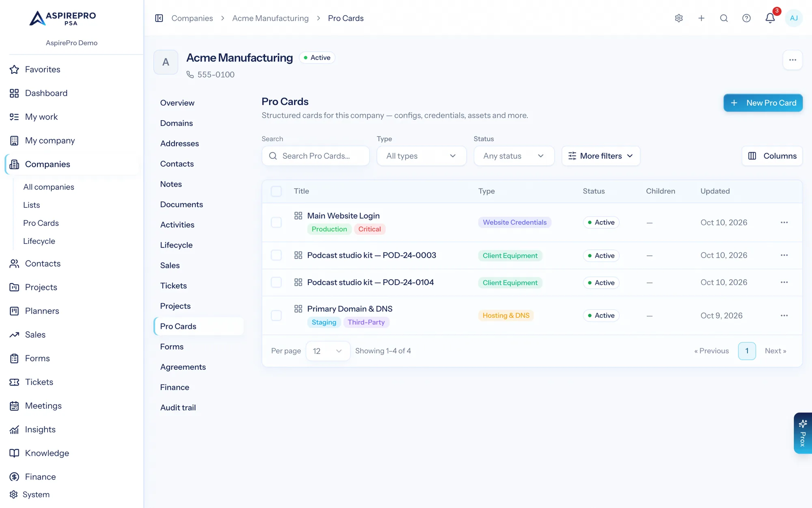Screen dimensions: 812x508
Task: Click the Knowledge book icon in sidebar
Action: pyautogui.click(x=14, y=453)
